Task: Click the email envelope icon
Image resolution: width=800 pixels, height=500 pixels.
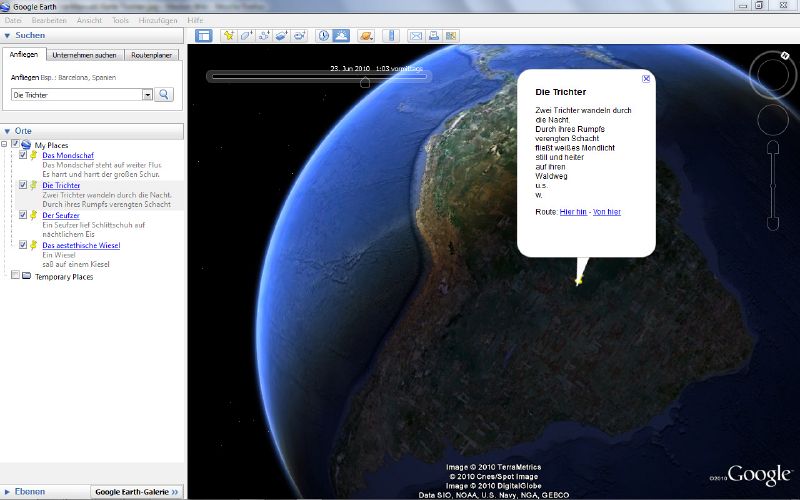Action: coord(416,35)
